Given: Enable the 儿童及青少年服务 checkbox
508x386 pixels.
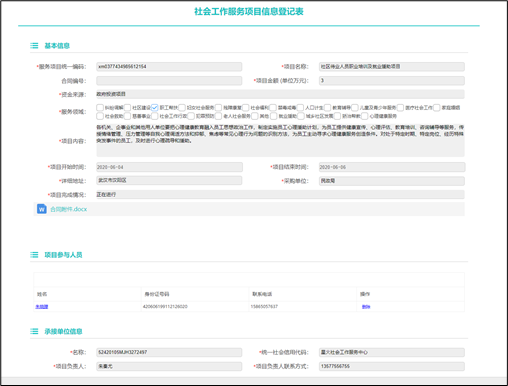Looking at the screenshot, I should (x=355, y=107).
